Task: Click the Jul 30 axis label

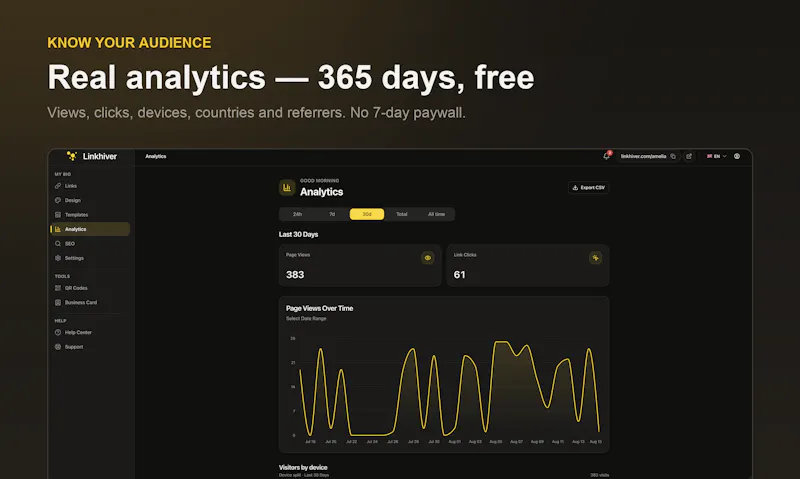Action: (434, 442)
